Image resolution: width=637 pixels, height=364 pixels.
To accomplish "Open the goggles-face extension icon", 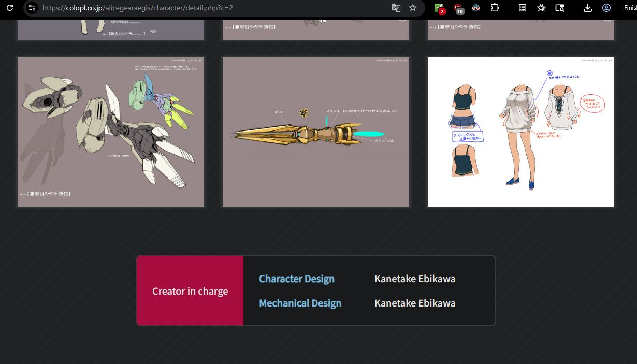I will pyautogui.click(x=476, y=8).
